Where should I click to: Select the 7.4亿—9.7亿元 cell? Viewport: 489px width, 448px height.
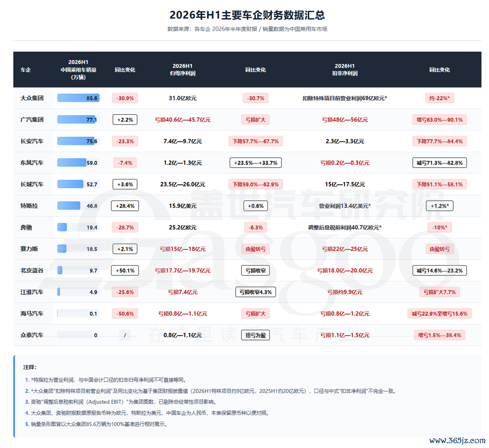coord(182,141)
